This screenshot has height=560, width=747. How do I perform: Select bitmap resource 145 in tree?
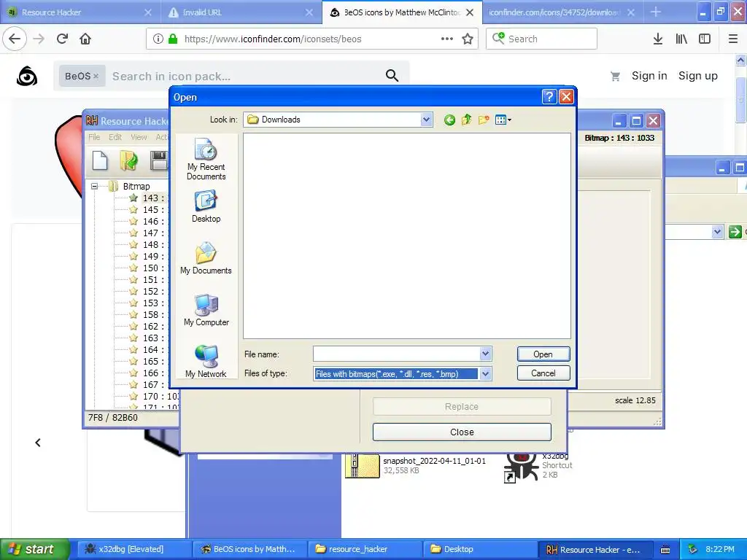pos(149,209)
